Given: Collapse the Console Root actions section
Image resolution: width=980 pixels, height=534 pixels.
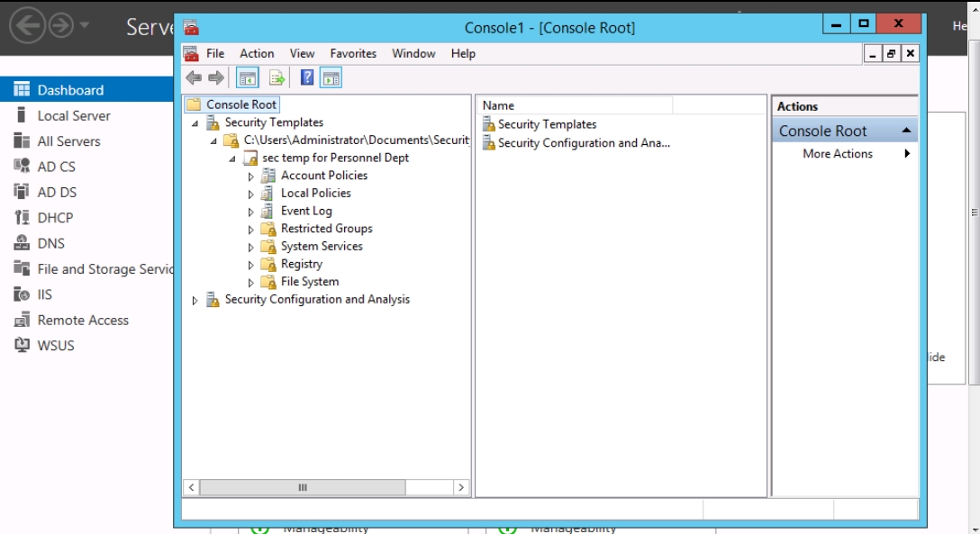Looking at the screenshot, I should [906, 131].
